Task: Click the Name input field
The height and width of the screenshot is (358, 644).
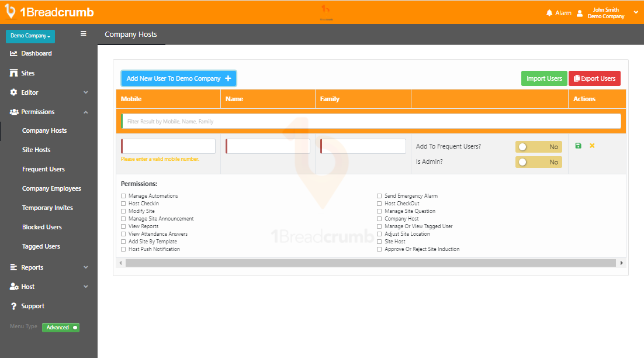Action: click(268, 146)
